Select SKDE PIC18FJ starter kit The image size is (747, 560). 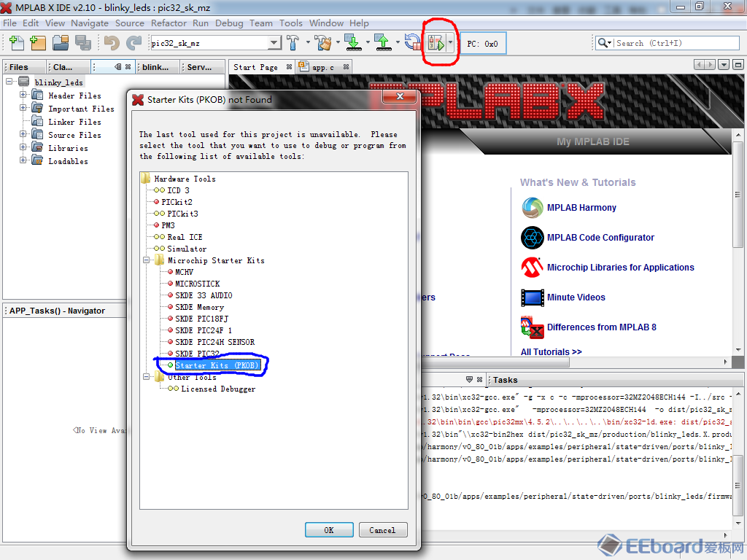201,319
